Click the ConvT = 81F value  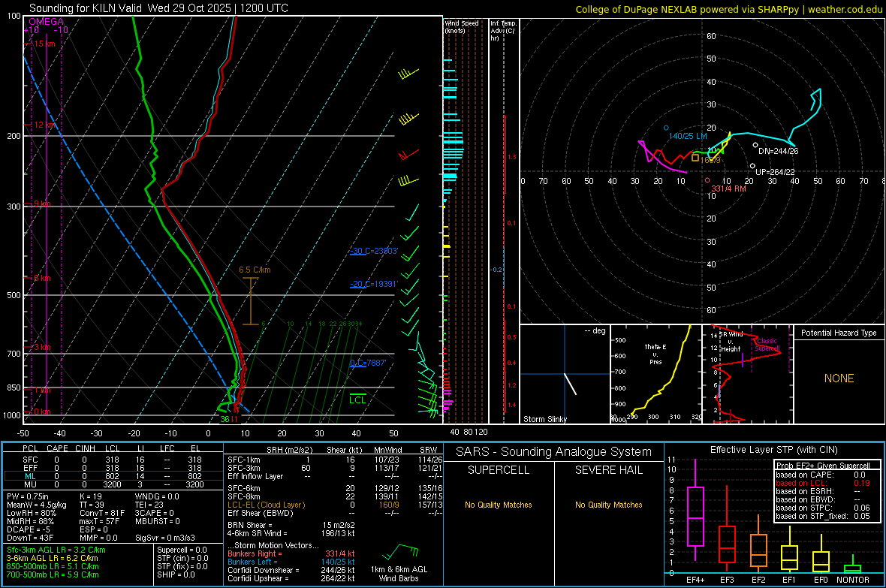[101, 513]
